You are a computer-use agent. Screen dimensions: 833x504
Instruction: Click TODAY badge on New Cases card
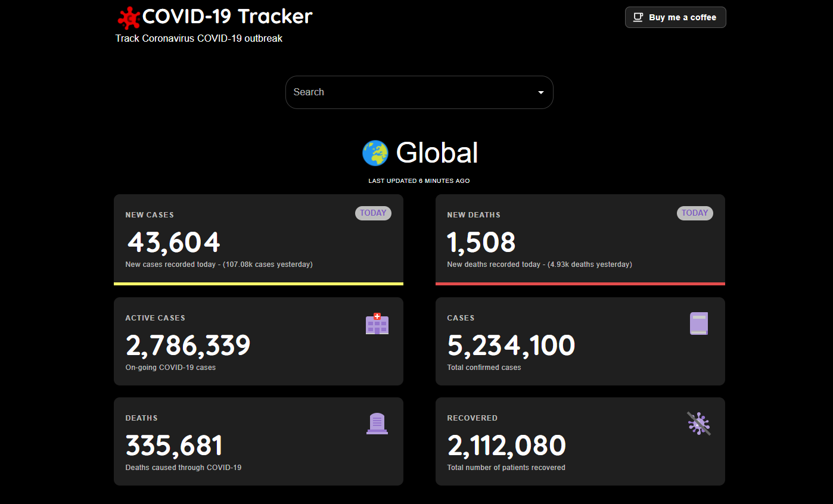(373, 213)
